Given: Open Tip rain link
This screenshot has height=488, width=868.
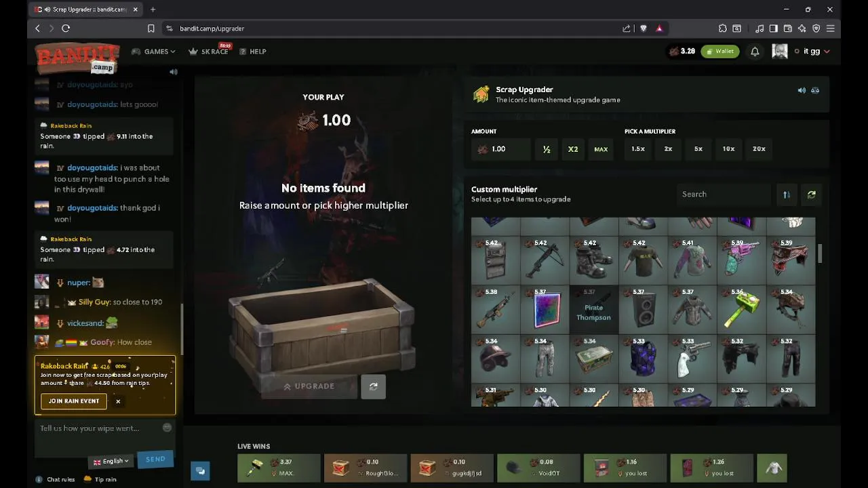Looking at the screenshot, I should coord(100,479).
